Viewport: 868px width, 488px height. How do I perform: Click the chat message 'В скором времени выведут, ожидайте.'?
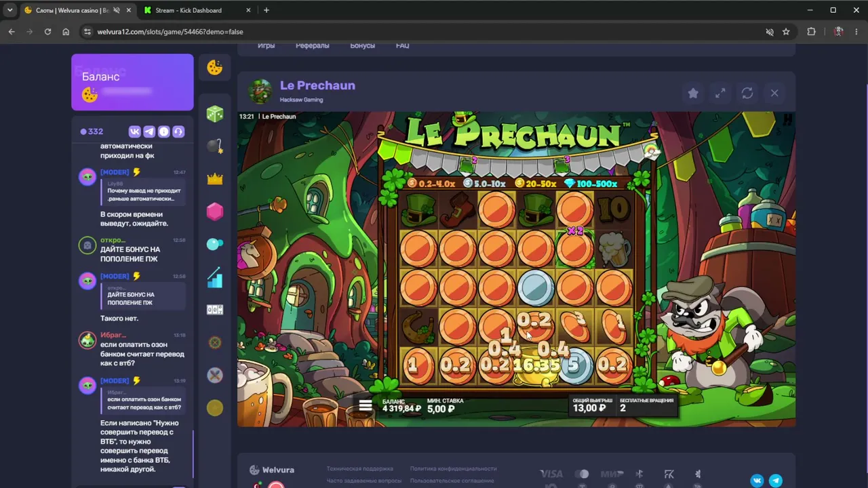(x=134, y=219)
